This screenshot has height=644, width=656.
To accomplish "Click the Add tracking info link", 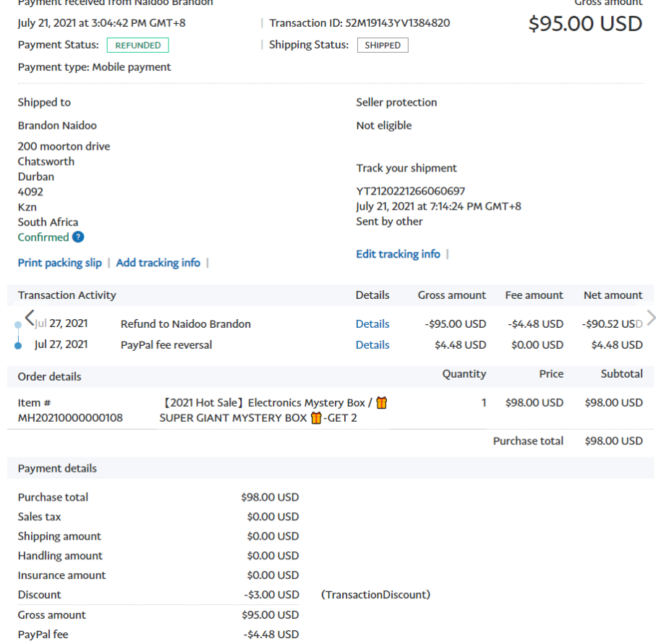I will 158,263.
